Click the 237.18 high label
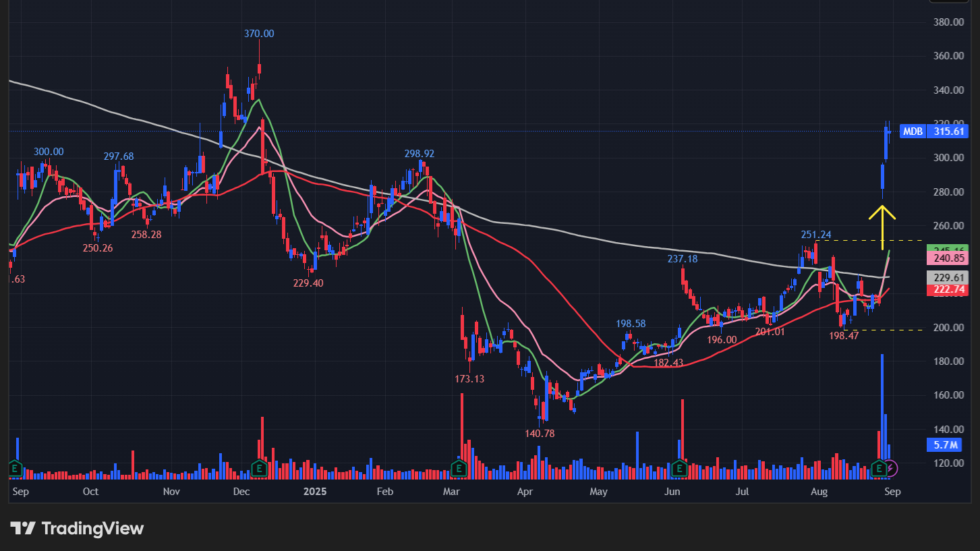Image resolution: width=980 pixels, height=551 pixels. click(x=683, y=259)
